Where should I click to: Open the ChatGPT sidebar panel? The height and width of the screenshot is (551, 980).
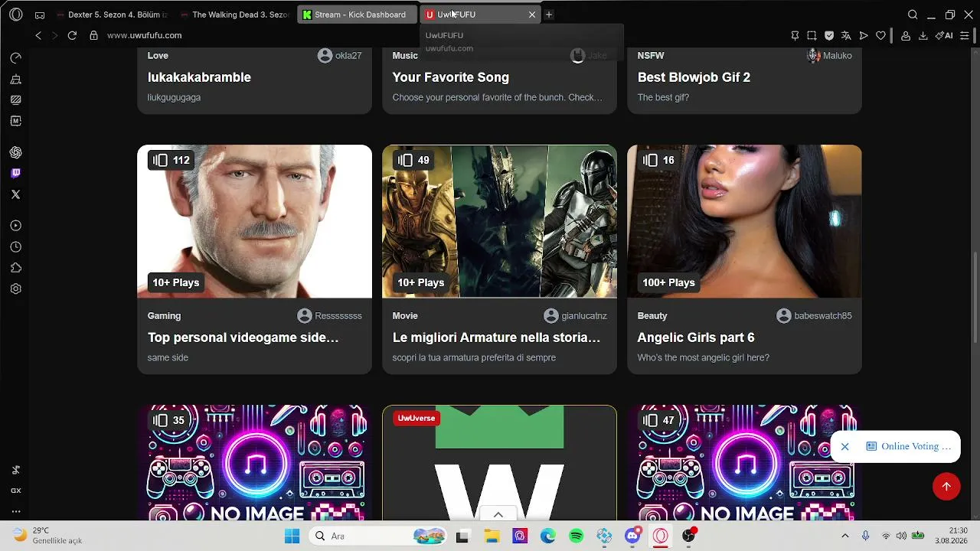pyautogui.click(x=16, y=152)
